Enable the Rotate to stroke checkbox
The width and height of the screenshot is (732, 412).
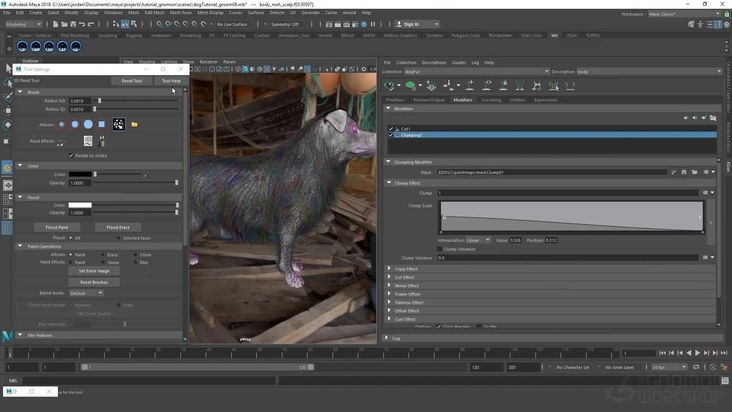pos(72,156)
